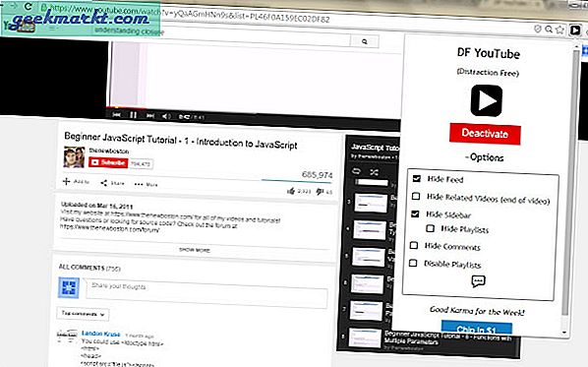Click the Deactivate button

485,134
